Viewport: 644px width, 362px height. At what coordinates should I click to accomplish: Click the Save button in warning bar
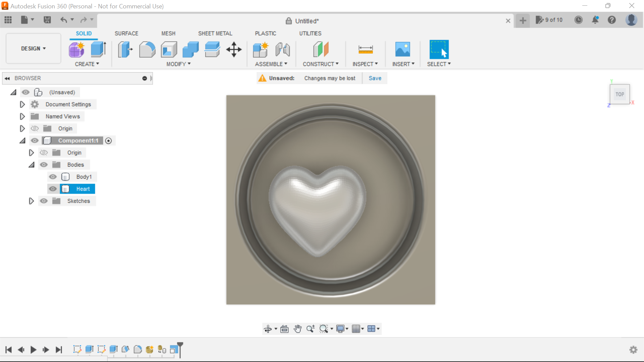(375, 78)
